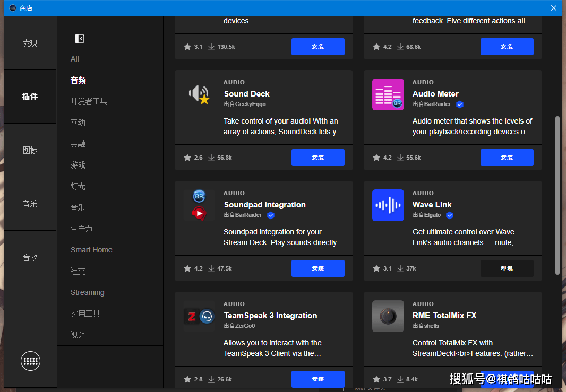Choose the Smart Home category
566x392 pixels.
point(91,250)
